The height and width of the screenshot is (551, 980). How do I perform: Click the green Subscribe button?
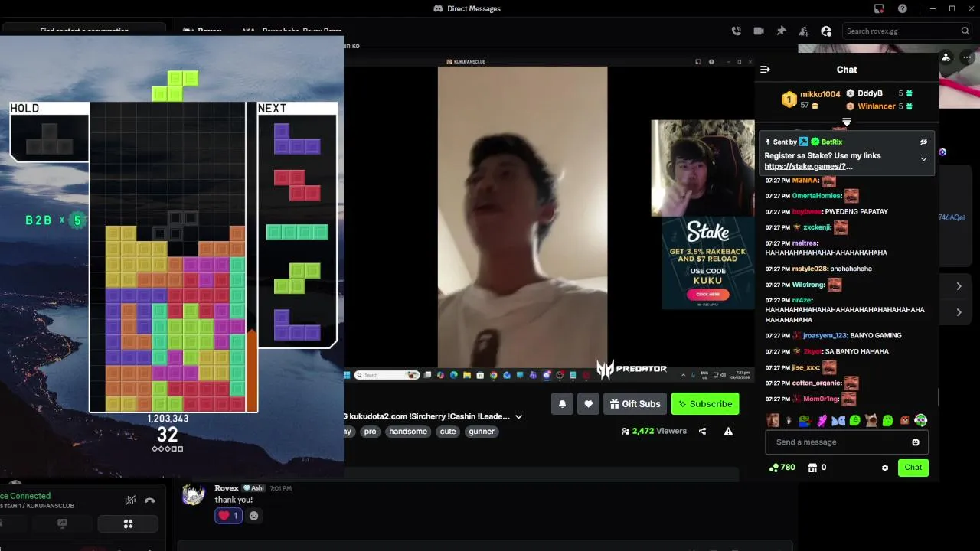705,404
